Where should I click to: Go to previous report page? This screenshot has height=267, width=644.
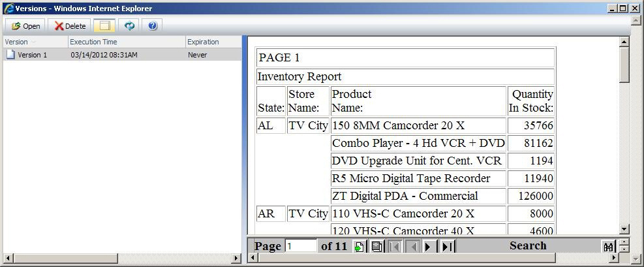(x=414, y=247)
